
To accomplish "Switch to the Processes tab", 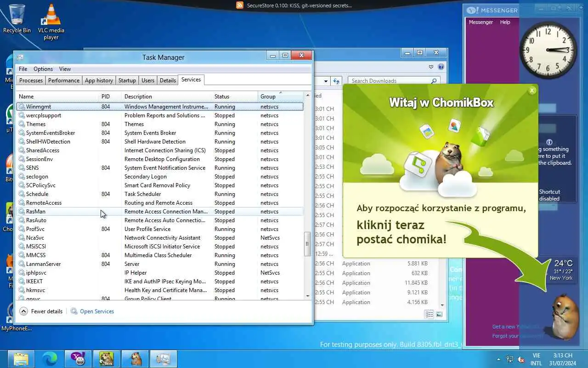I will (x=31, y=80).
